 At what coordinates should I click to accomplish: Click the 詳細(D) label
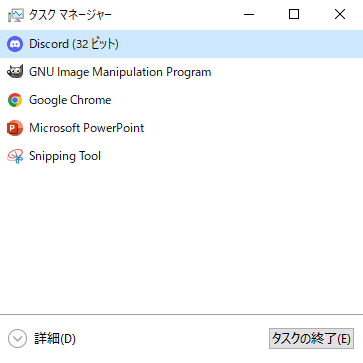click(55, 339)
